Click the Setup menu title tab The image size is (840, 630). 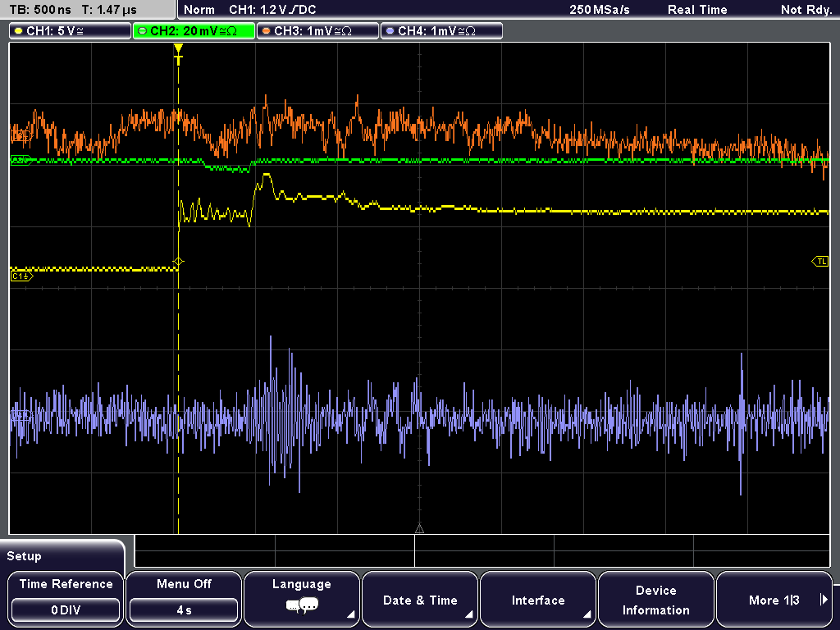tap(62, 556)
